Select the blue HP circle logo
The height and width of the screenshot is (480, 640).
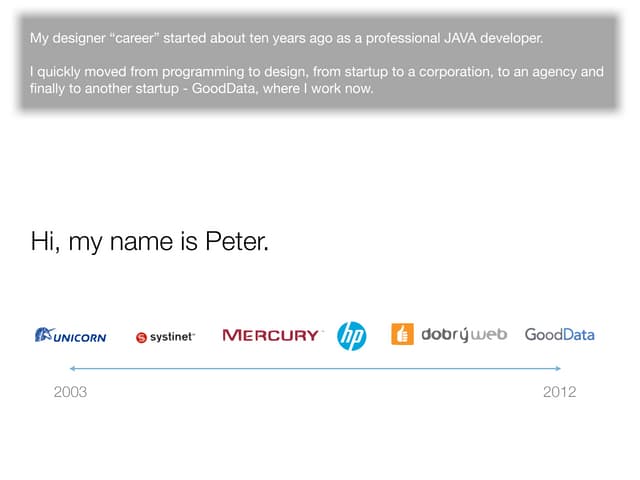coord(352,335)
